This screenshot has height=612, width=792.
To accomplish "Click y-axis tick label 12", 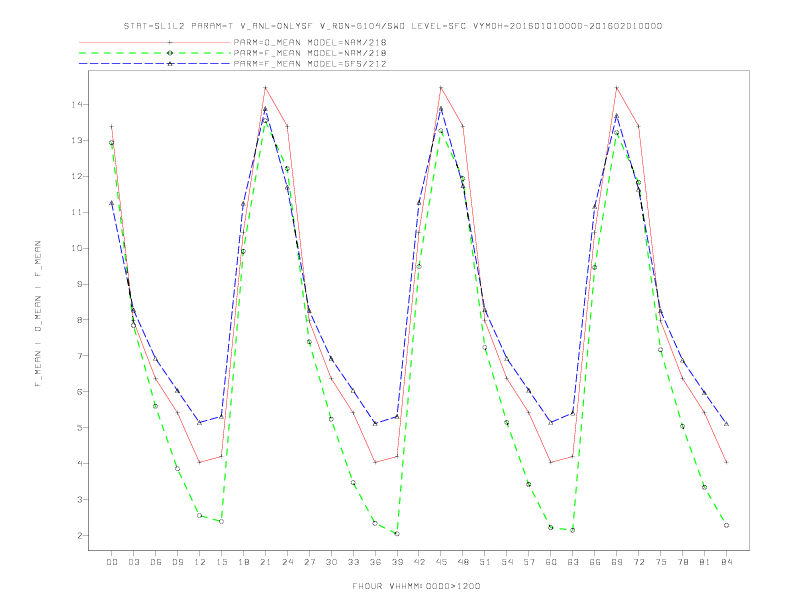I will [77, 176].
